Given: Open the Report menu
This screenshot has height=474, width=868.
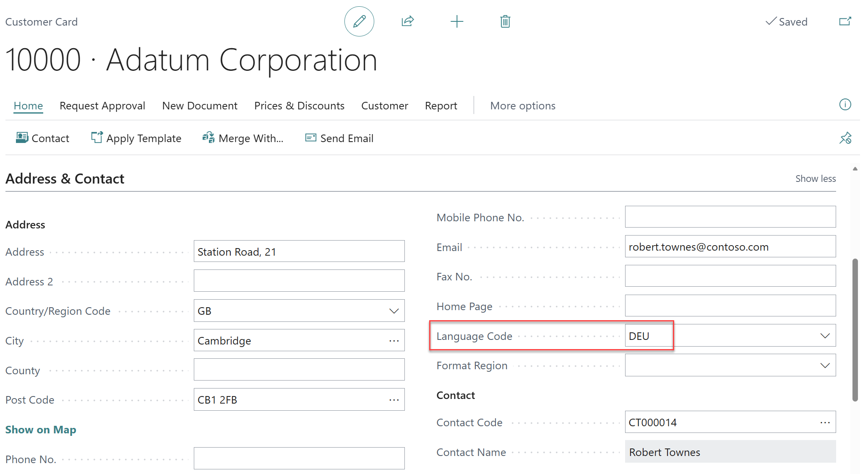Looking at the screenshot, I should (441, 106).
